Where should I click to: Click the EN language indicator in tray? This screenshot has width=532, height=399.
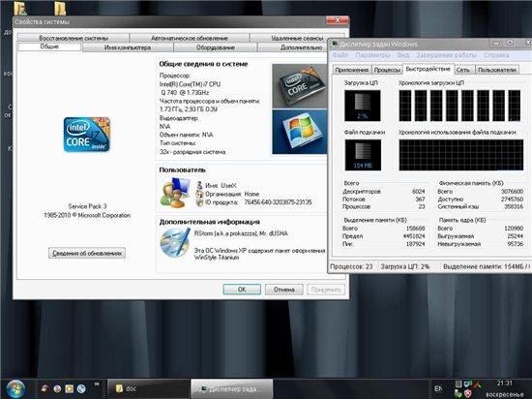[438, 388]
